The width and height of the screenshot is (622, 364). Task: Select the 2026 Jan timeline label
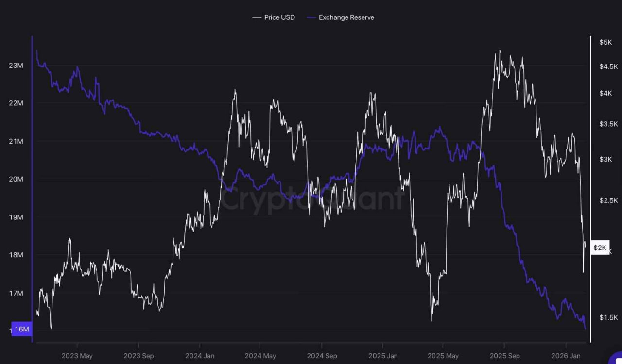tap(566, 356)
